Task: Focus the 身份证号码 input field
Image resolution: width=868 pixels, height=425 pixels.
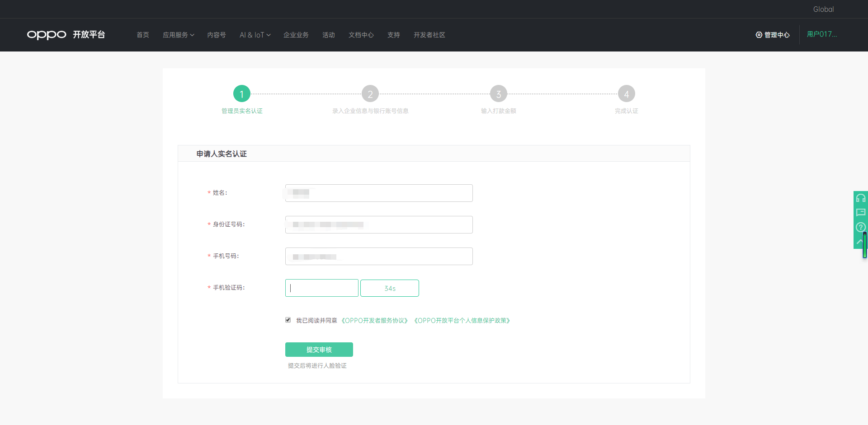Action: coord(379,224)
